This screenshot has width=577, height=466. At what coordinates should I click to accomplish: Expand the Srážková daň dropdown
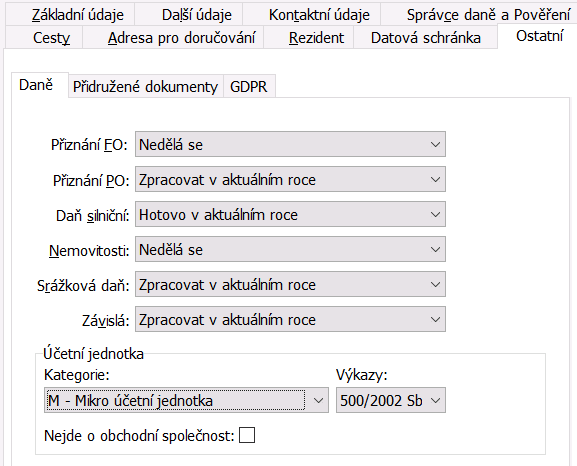pos(290,284)
